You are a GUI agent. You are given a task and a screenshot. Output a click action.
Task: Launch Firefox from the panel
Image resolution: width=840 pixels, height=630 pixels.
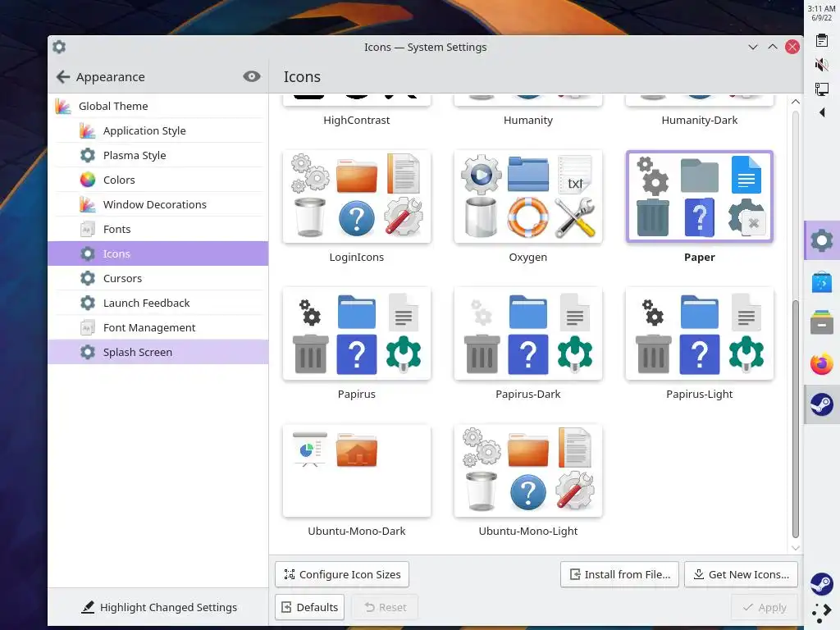(822, 363)
